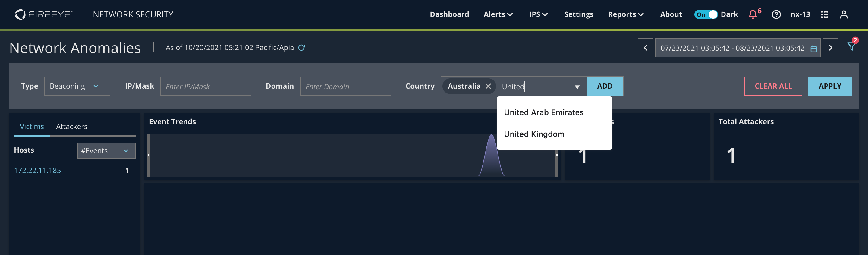Open host 172.22.11.185
This screenshot has height=255, width=868.
tap(37, 170)
